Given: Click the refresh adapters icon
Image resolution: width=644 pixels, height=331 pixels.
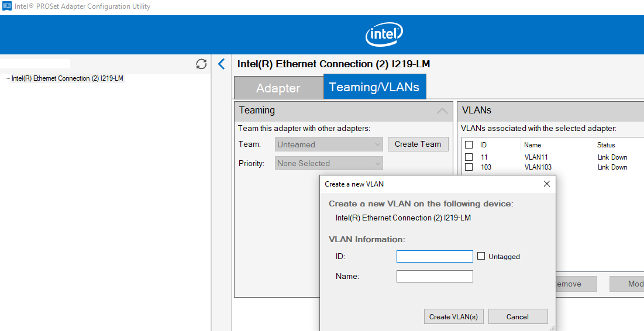Looking at the screenshot, I should click(201, 64).
